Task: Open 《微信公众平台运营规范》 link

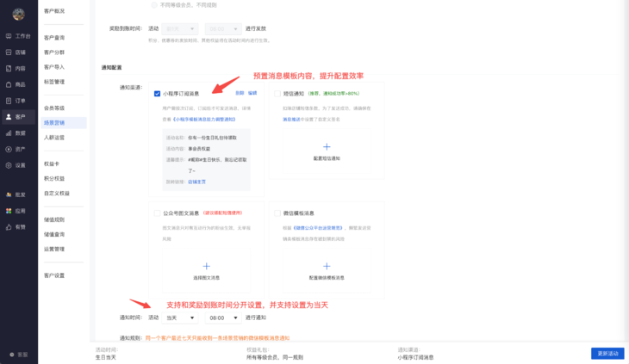Action: point(318,228)
